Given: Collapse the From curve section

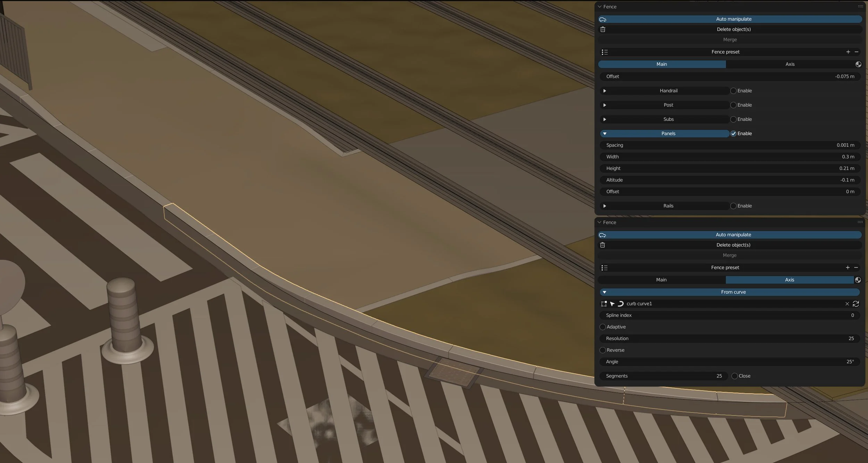Looking at the screenshot, I should click(x=604, y=292).
